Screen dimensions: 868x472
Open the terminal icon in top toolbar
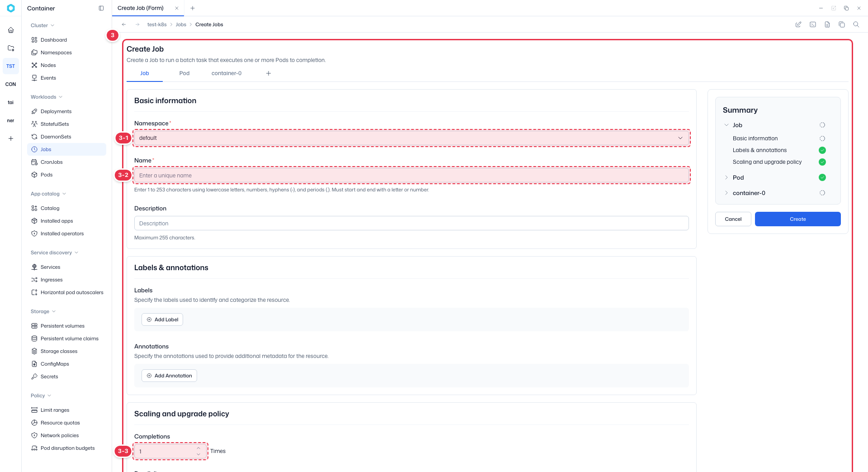coord(813,24)
